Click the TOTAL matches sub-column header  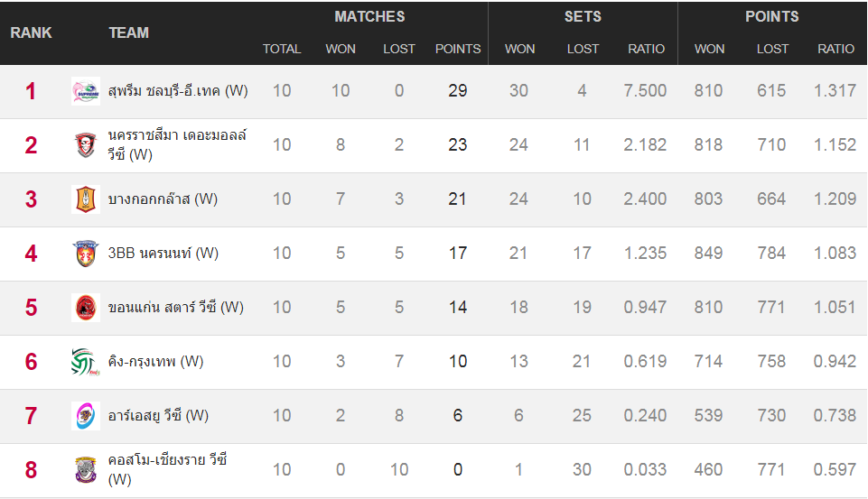pos(282,49)
